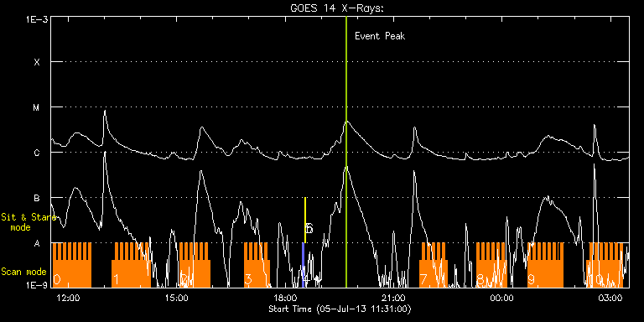
Task: Click the 'Scan mode' label
Action: click(23, 272)
